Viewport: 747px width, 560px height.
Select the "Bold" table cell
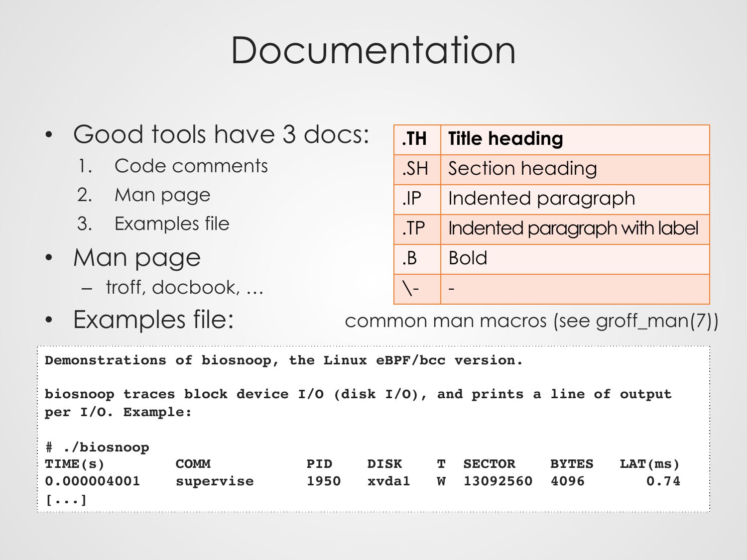(467, 259)
